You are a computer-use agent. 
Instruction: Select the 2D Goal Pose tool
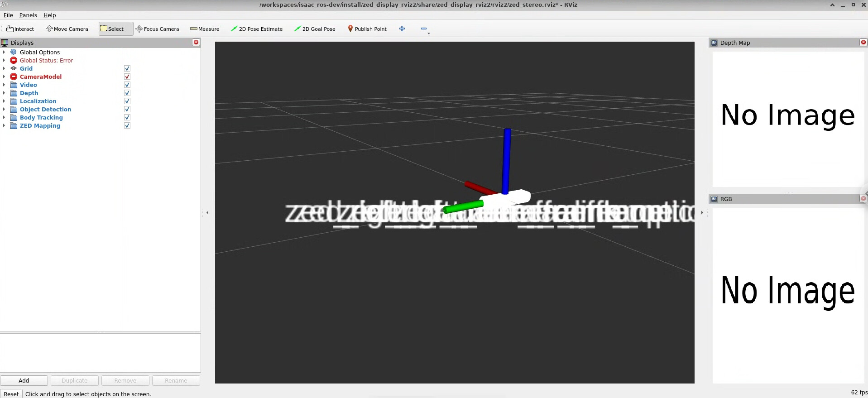click(x=315, y=29)
